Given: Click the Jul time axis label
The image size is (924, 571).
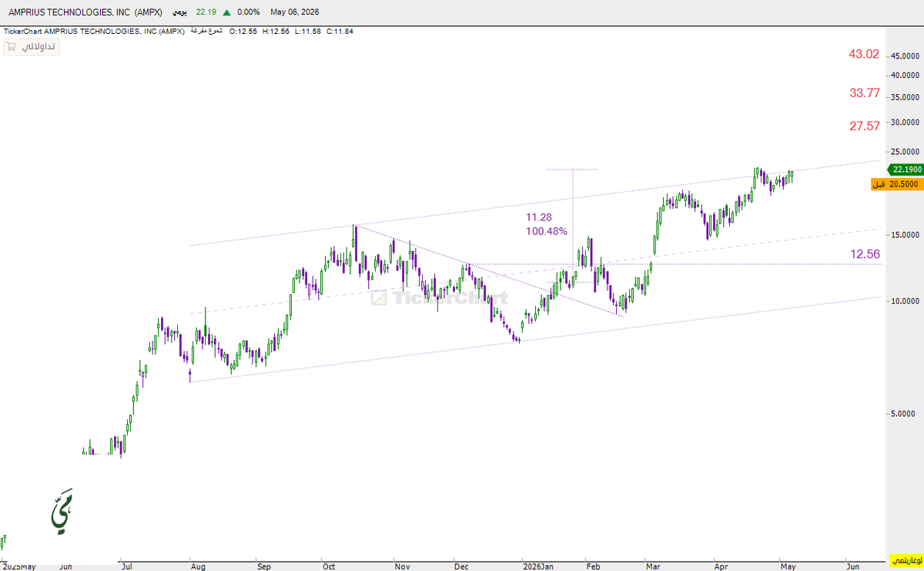Looking at the screenshot, I should tap(126, 566).
